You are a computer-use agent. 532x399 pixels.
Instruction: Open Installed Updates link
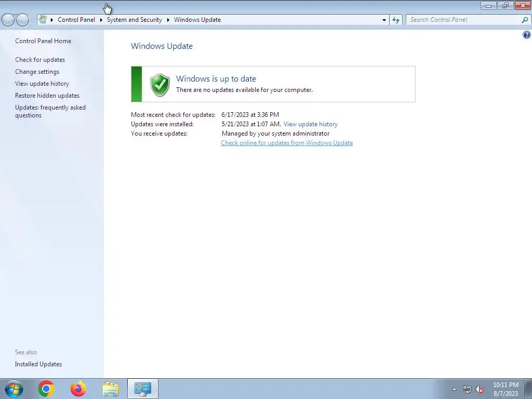(38, 364)
